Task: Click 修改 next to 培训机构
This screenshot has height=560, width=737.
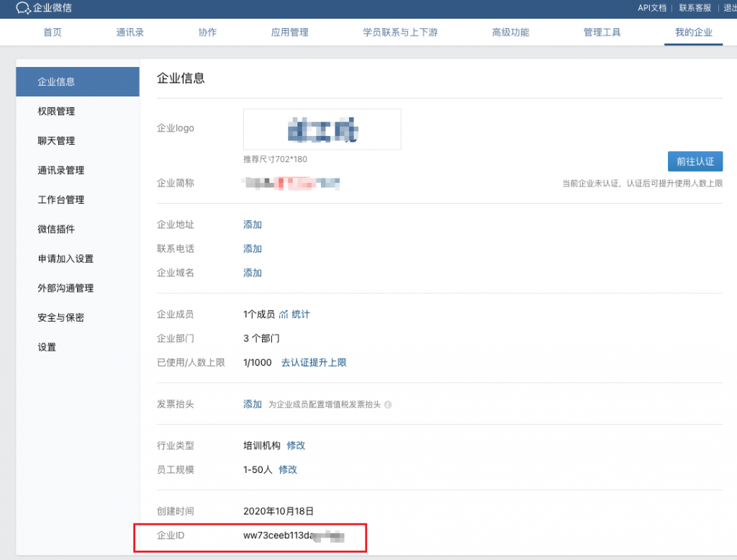Action: point(296,446)
